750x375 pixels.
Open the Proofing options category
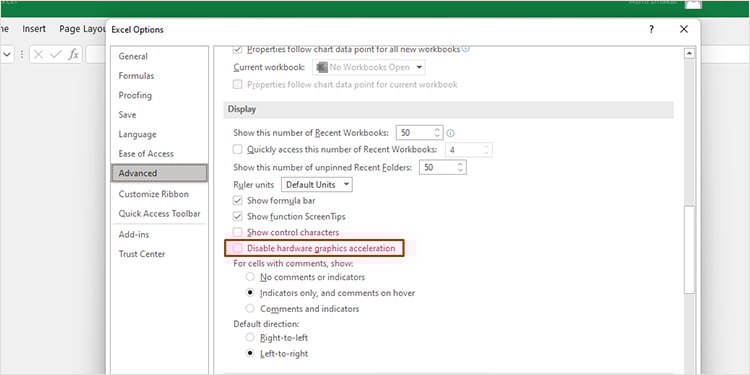159,95
